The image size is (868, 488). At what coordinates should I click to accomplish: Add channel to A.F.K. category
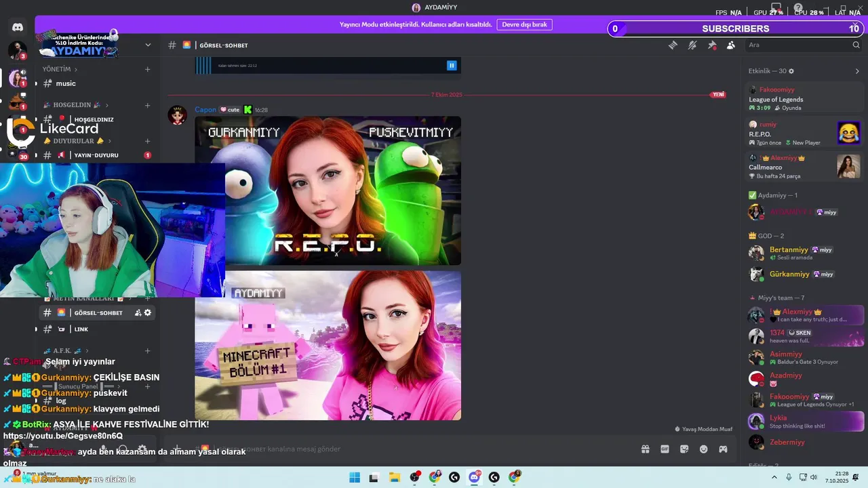click(x=147, y=350)
